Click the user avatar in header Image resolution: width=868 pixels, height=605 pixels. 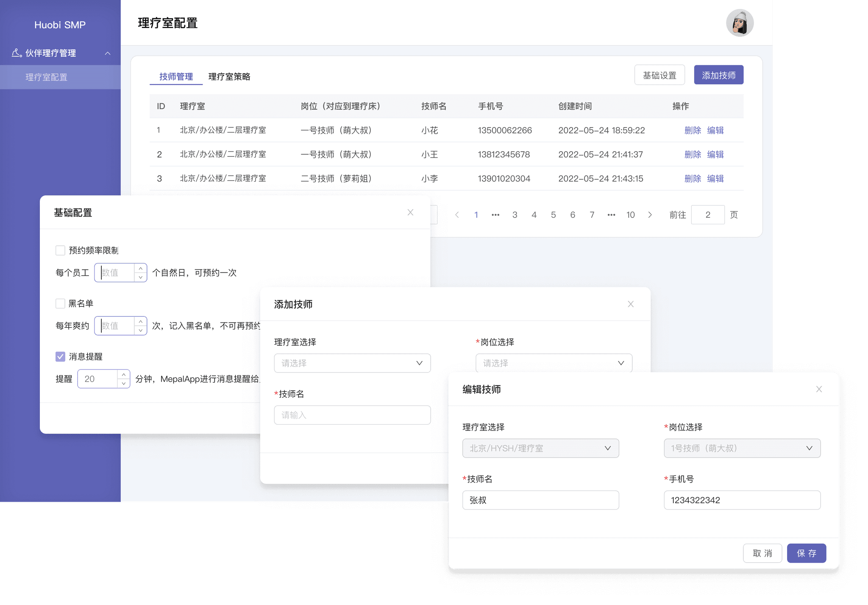[740, 23]
